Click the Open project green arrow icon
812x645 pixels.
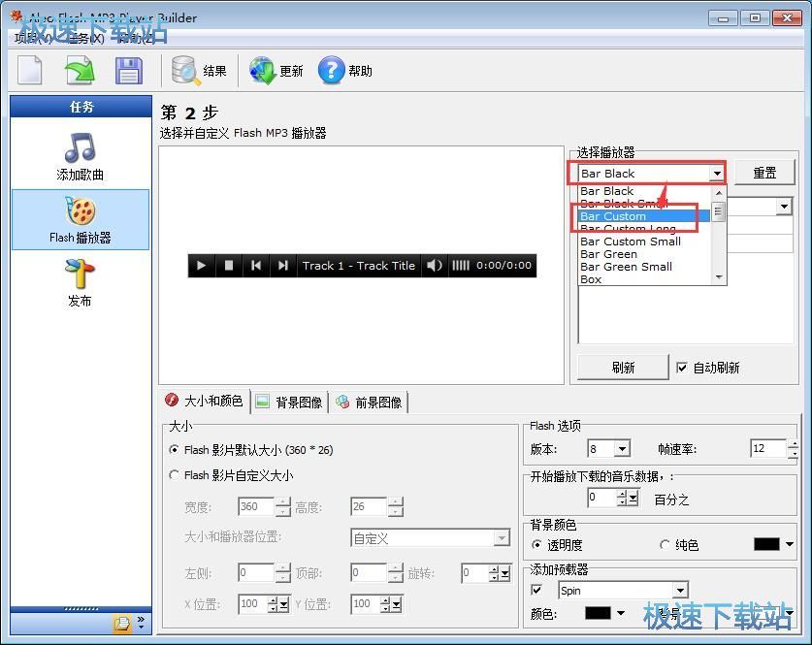pyautogui.click(x=80, y=71)
